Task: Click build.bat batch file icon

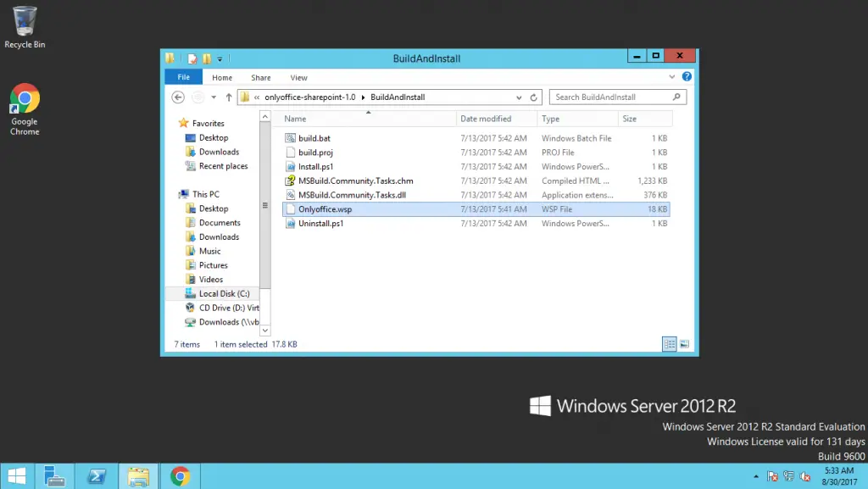Action: coord(290,138)
